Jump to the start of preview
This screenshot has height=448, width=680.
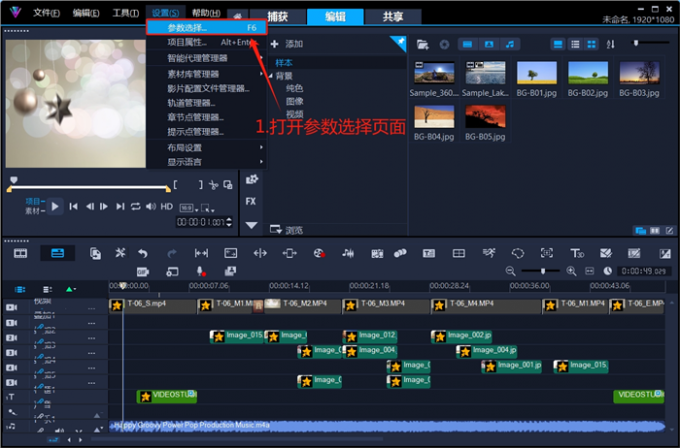pos(73,206)
